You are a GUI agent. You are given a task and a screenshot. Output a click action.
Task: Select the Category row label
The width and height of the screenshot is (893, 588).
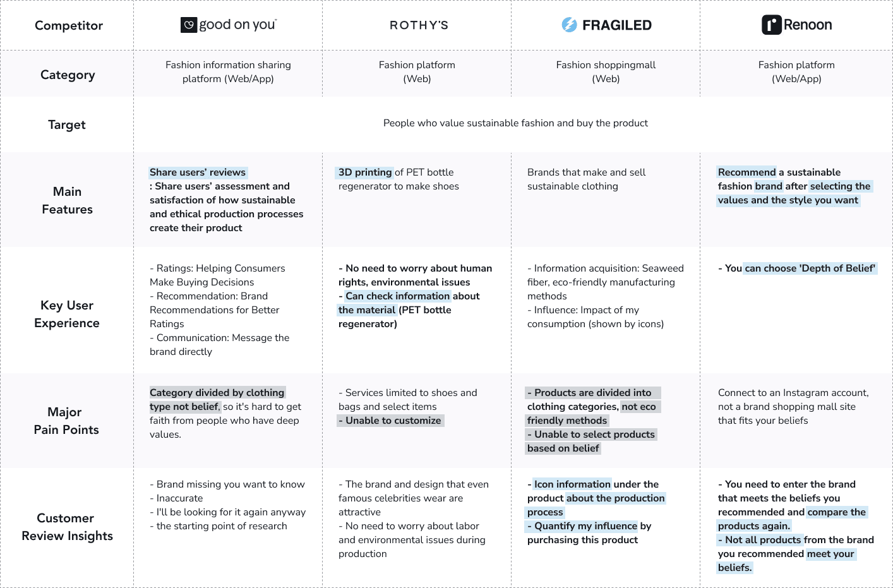pyautogui.click(x=68, y=75)
